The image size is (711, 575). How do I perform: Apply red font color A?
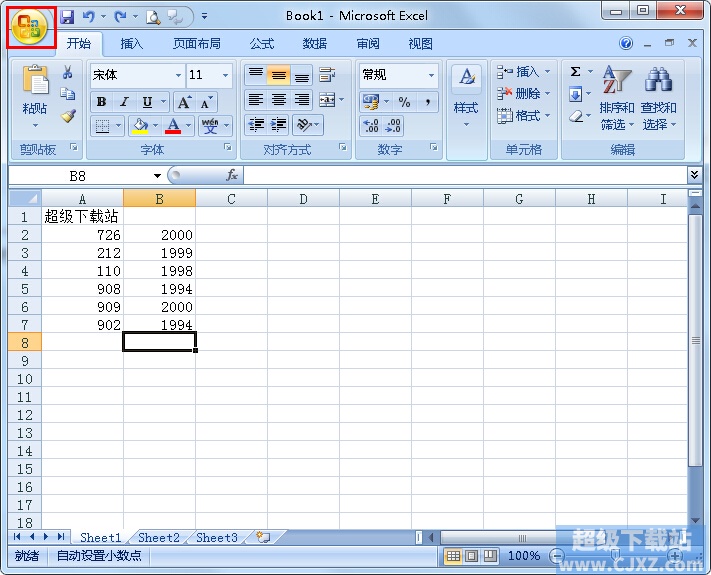click(173, 126)
